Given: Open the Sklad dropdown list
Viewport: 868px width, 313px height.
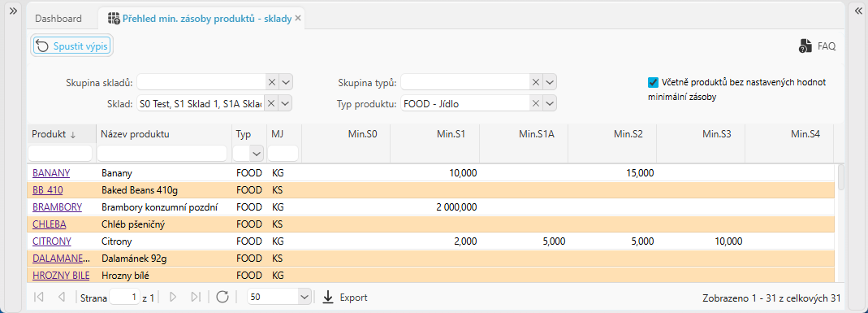Looking at the screenshot, I should [x=286, y=103].
